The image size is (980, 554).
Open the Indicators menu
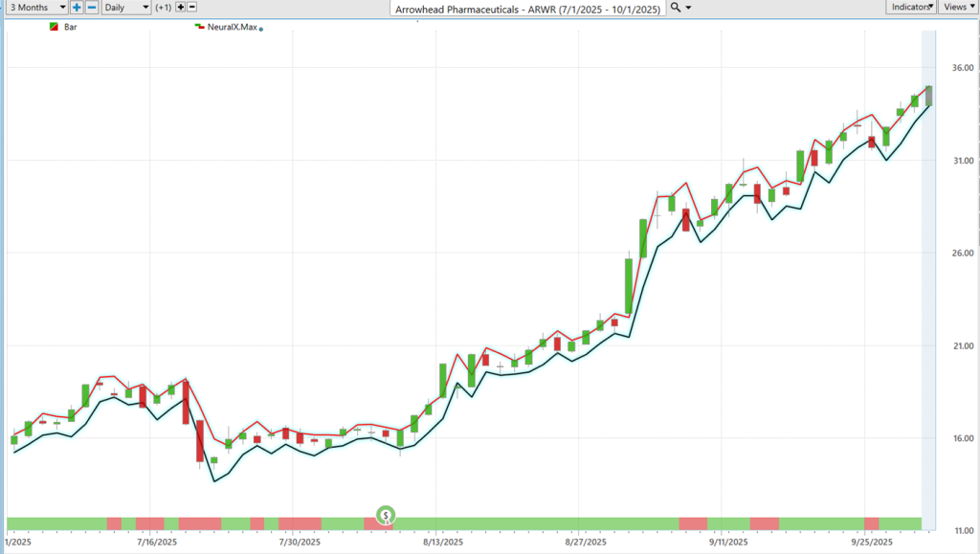(910, 8)
